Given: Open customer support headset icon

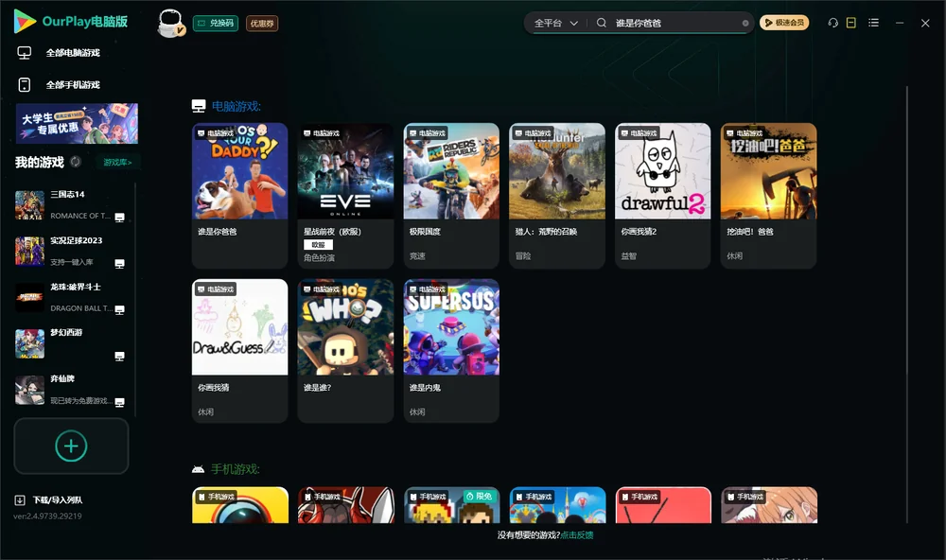Looking at the screenshot, I should tap(833, 23).
